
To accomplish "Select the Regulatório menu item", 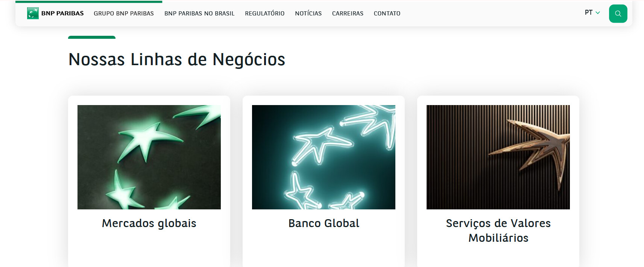I will 265,14.
